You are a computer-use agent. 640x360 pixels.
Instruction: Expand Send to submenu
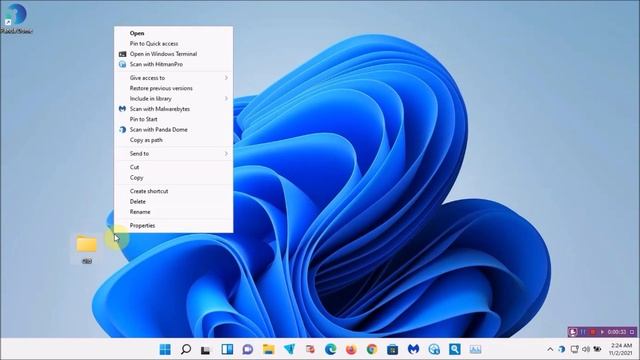pos(174,153)
